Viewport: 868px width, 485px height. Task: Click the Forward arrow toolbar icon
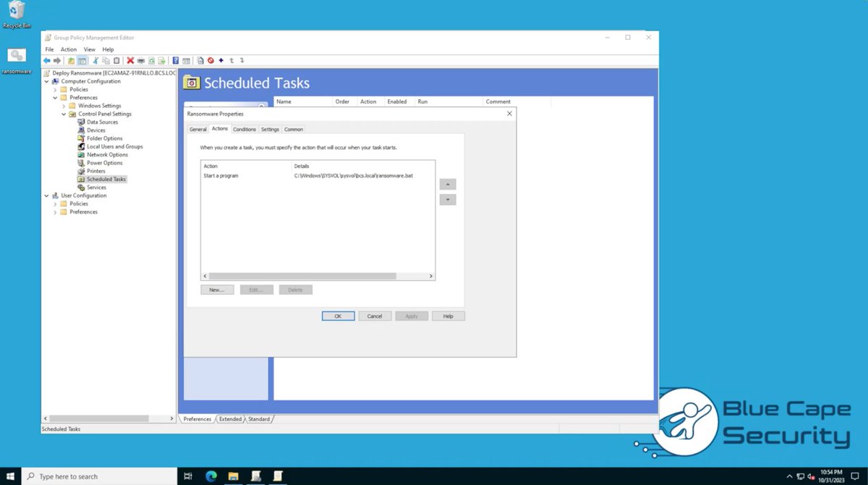57,61
